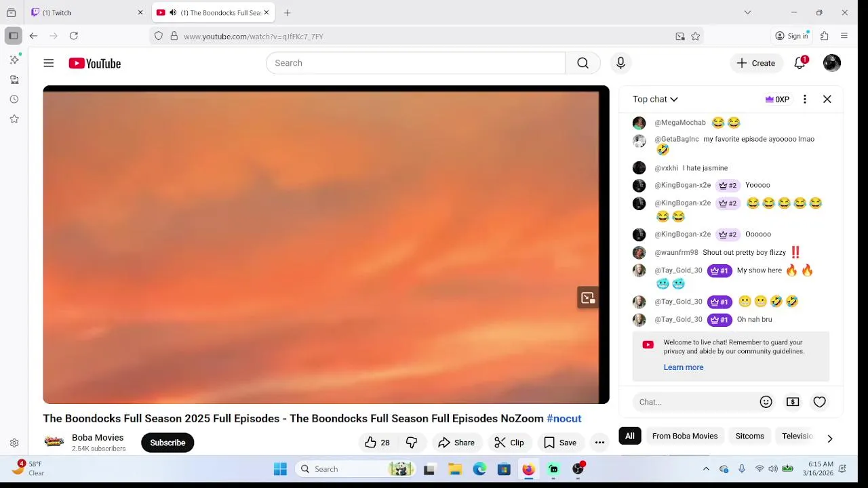868x488 pixels.
Task: Open the account avatar menu
Action: (832, 63)
